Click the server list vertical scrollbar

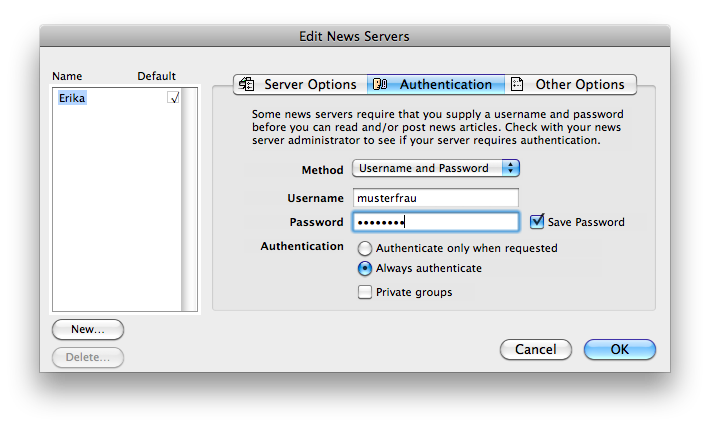coord(189,199)
